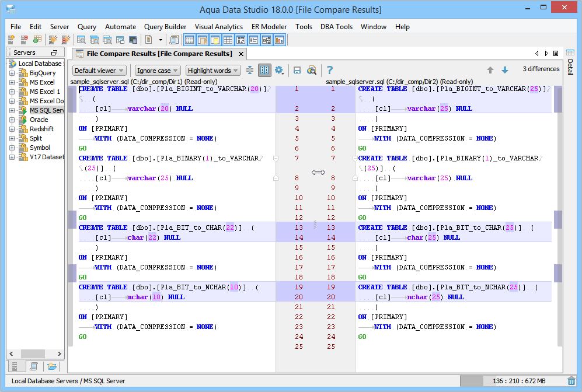The width and height of the screenshot is (582, 392).
Task: Toggle the list-form layout toolbar button
Action: (253, 40)
